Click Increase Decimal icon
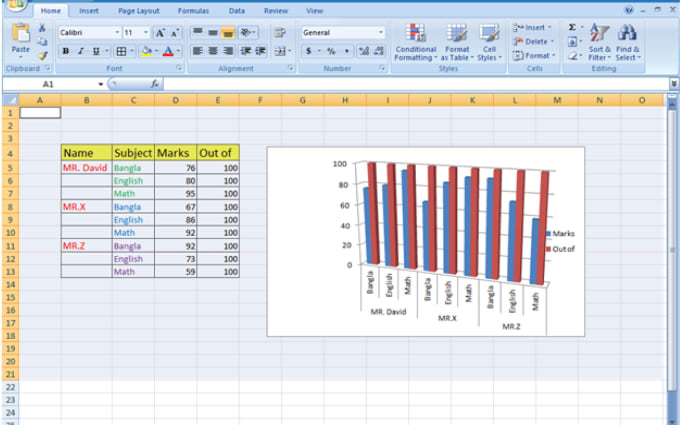680x425 pixels. click(364, 51)
